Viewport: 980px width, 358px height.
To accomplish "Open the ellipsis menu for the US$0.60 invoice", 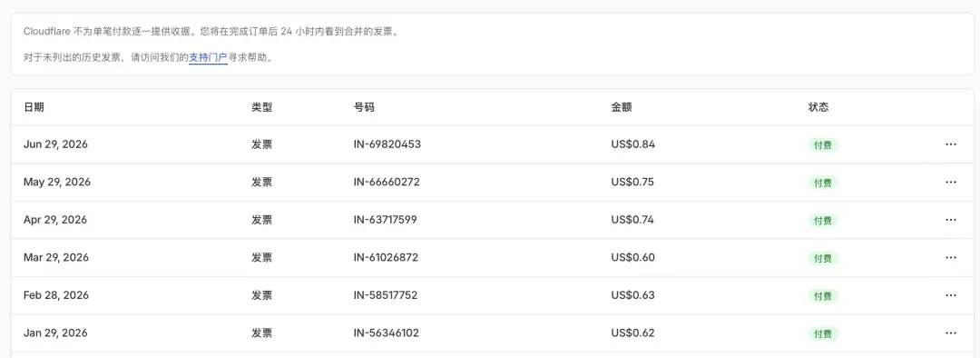I will (x=951, y=257).
